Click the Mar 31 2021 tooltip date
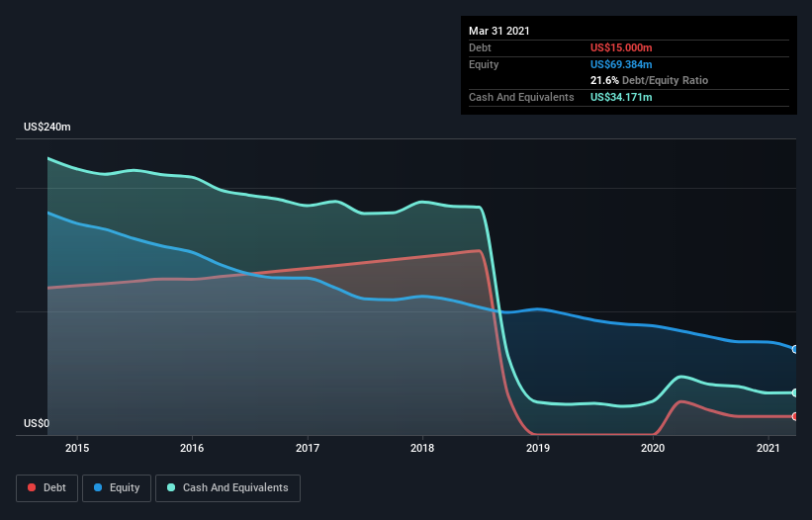This screenshot has height=520, width=812. (x=499, y=31)
